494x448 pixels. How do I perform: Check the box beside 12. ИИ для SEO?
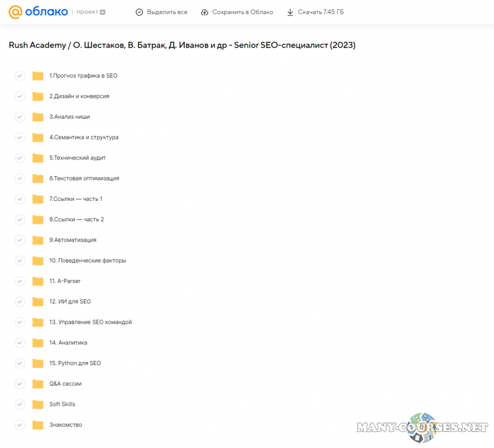[20, 302]
